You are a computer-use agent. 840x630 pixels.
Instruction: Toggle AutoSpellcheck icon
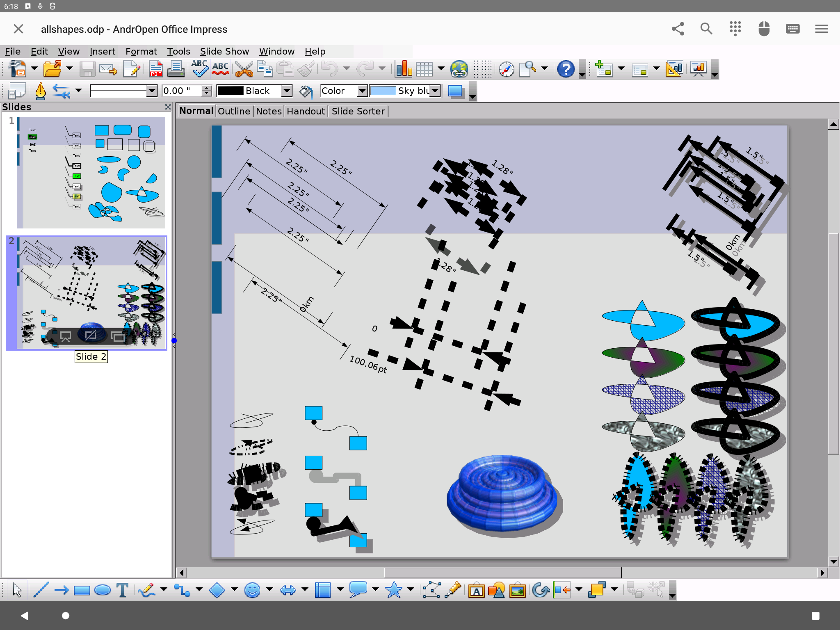pyautogui.click(x=221, y=69)
